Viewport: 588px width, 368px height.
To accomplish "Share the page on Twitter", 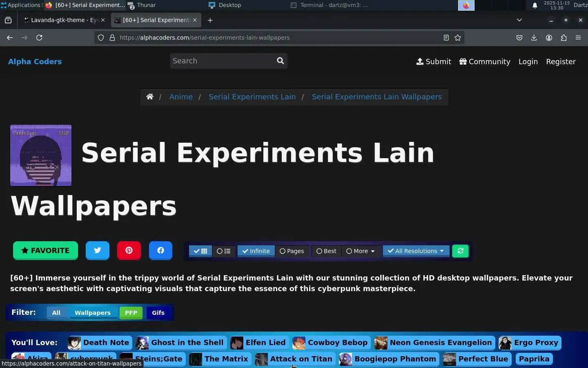I will point(98,250).
